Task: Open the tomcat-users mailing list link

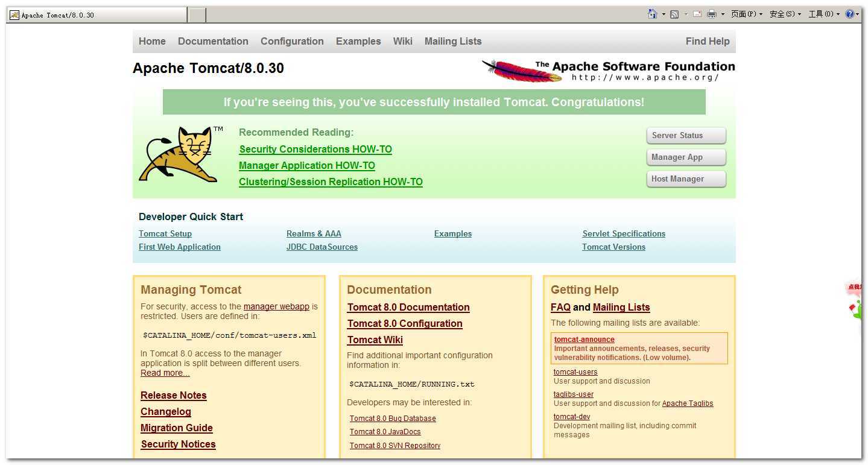Action: click(575, 372)
